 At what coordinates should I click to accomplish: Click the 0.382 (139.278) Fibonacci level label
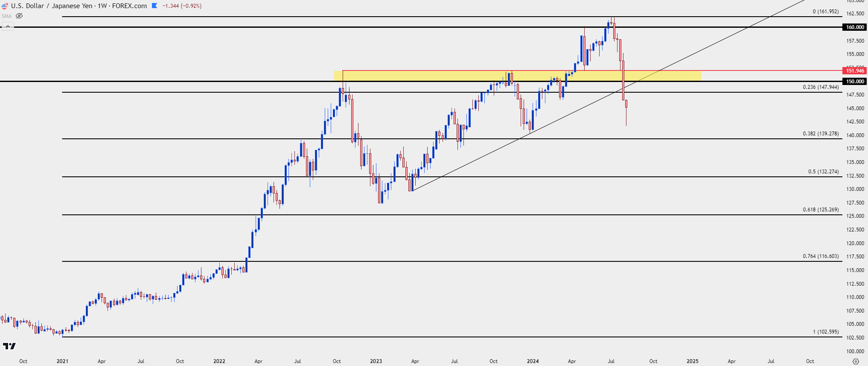pyautogui.click(x=821, y=134)
